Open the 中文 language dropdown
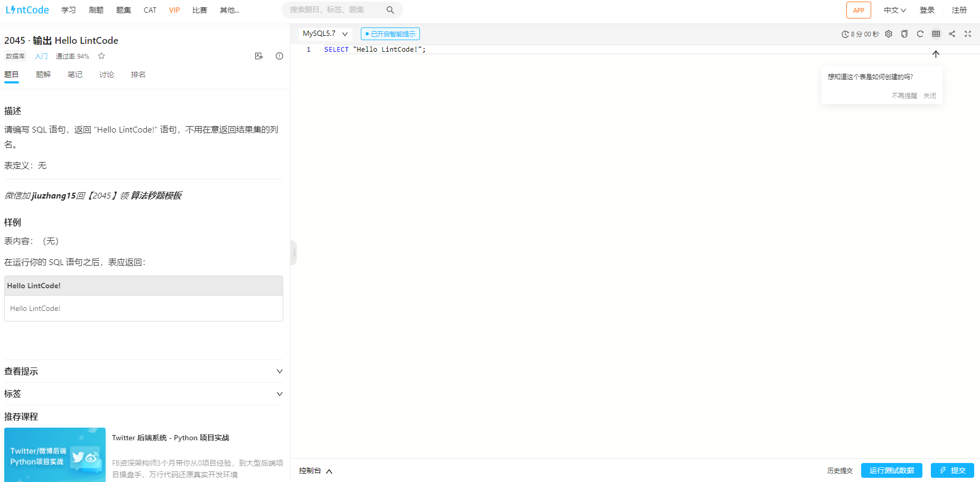 (895, 10)
